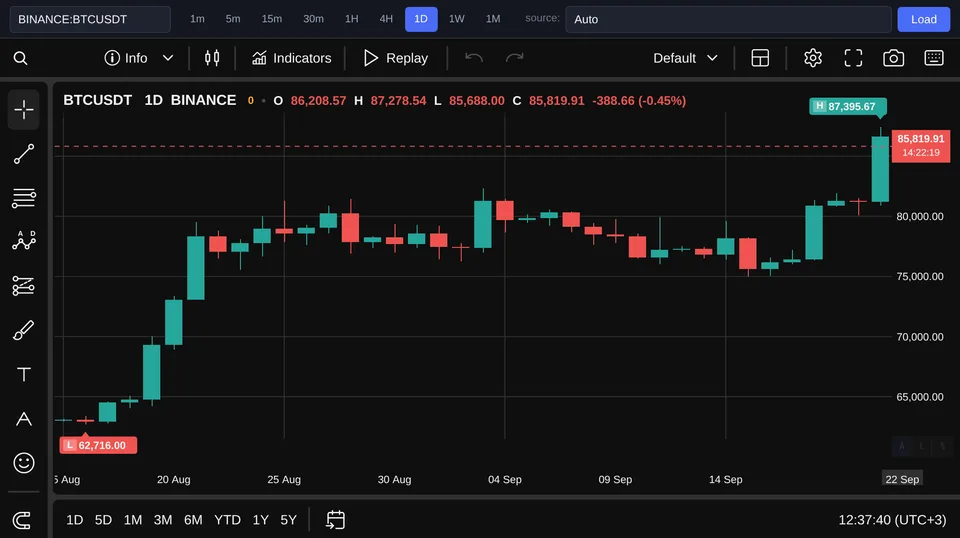Viewport: 960px width, 538px height.
Task: Switch to the 1M timeframe in top bar
Action: (493, 19)
